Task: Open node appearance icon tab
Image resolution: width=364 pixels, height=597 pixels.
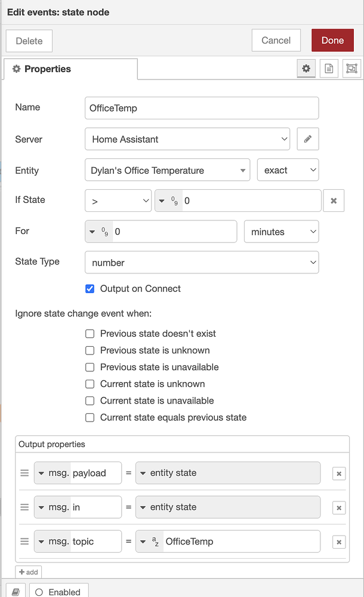Action: [x=351, y=69]
